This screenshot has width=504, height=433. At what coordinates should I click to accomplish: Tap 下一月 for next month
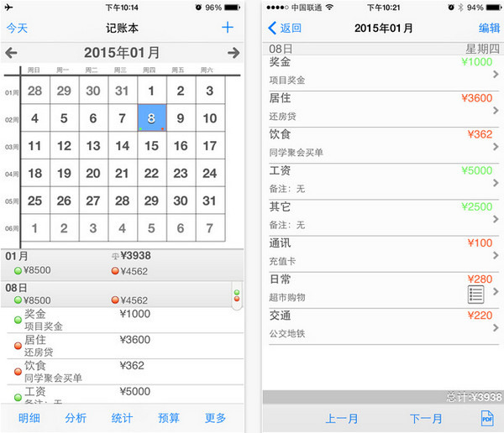(426, 419)
